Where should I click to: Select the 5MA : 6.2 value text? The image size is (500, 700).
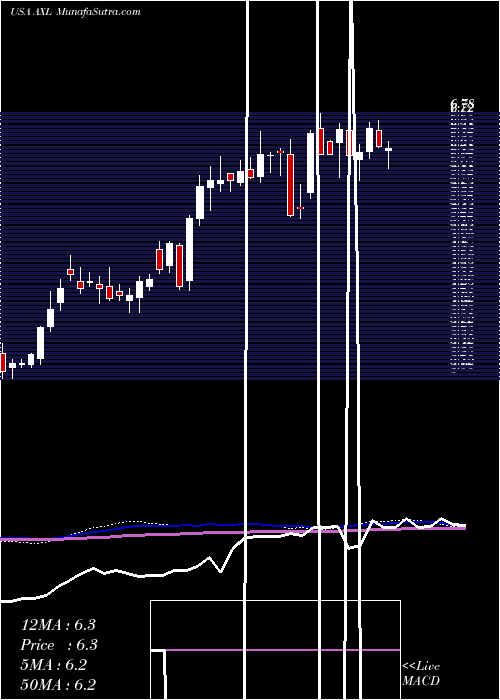tap(53, 665)
